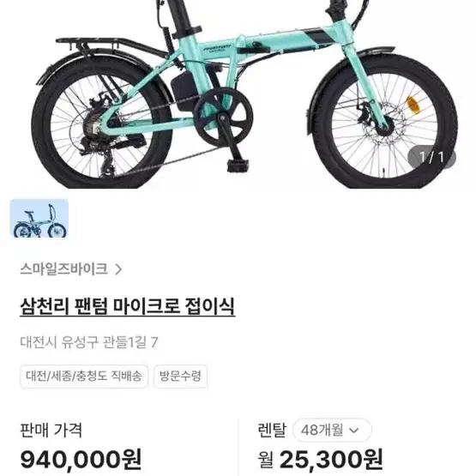
Task: Select the small bike thumbnail preview
Action: coord(39,218)
